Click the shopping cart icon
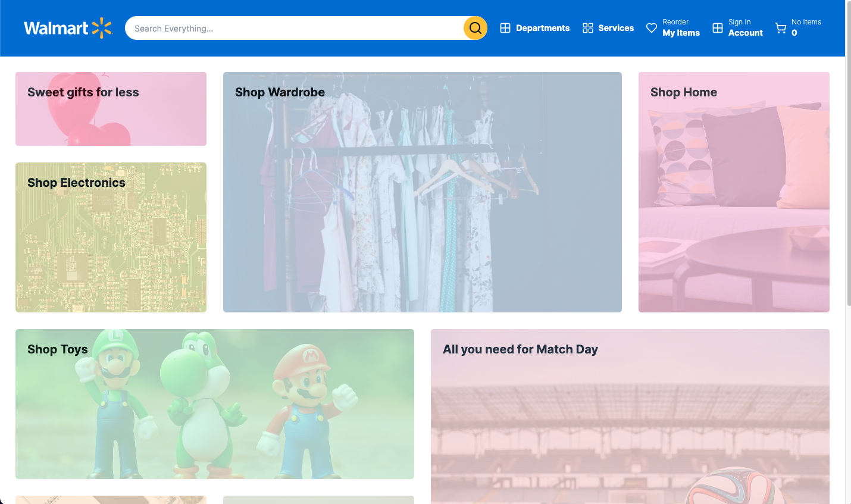 pyautogui.click(x=781, y=28)
